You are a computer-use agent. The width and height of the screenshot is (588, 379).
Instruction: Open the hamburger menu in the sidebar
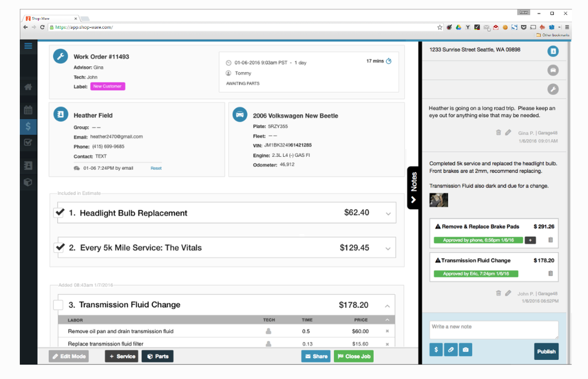click(28, 46)
